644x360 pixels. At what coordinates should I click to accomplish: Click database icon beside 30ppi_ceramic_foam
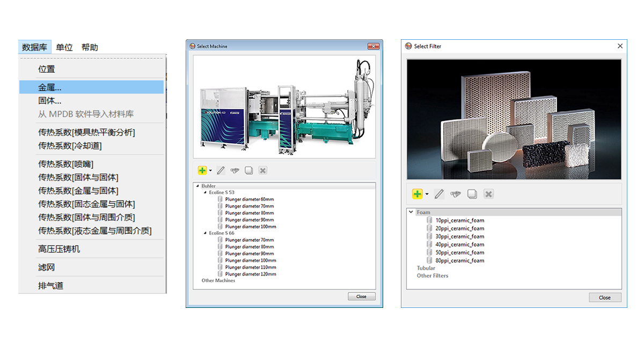429,236
